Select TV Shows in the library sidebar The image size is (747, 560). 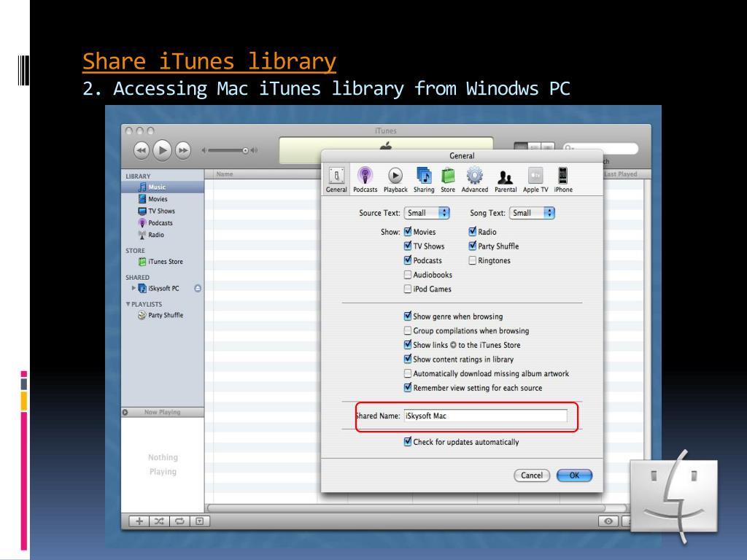point(163,211)
